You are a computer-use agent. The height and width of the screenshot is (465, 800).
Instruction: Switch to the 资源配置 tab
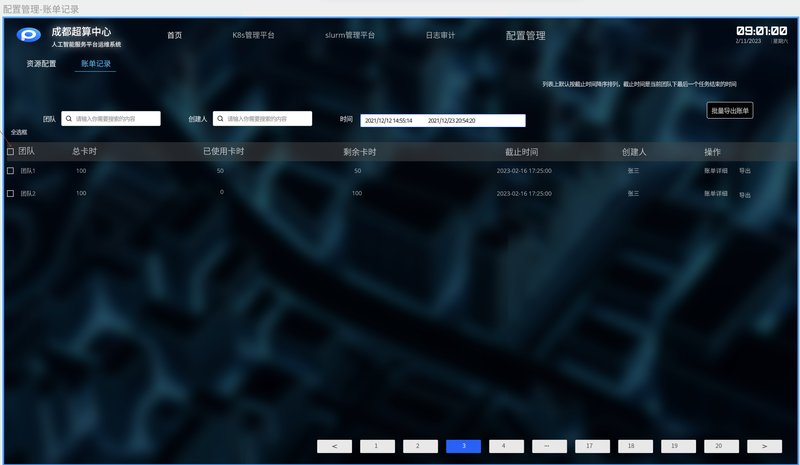(x=41, y=64)
